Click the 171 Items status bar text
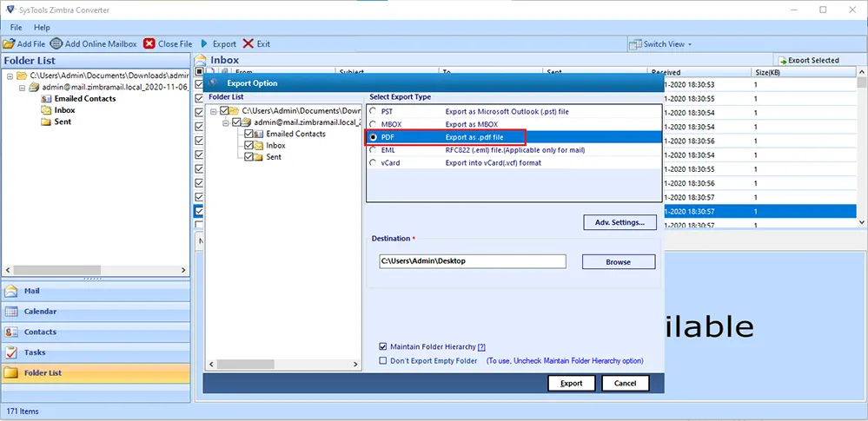 (23, 411)
